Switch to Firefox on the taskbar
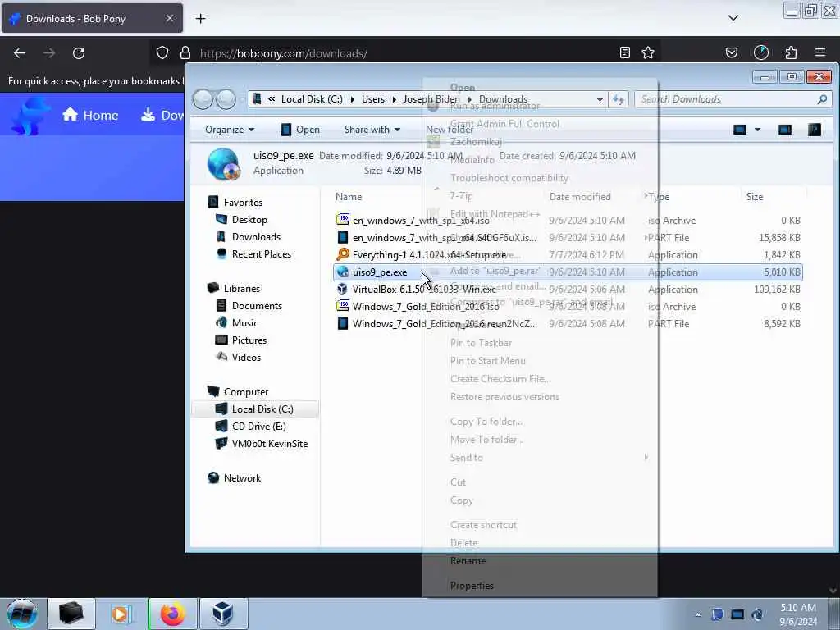The width and height of the screenshot is (840, 630). click(x=172, y=614)
